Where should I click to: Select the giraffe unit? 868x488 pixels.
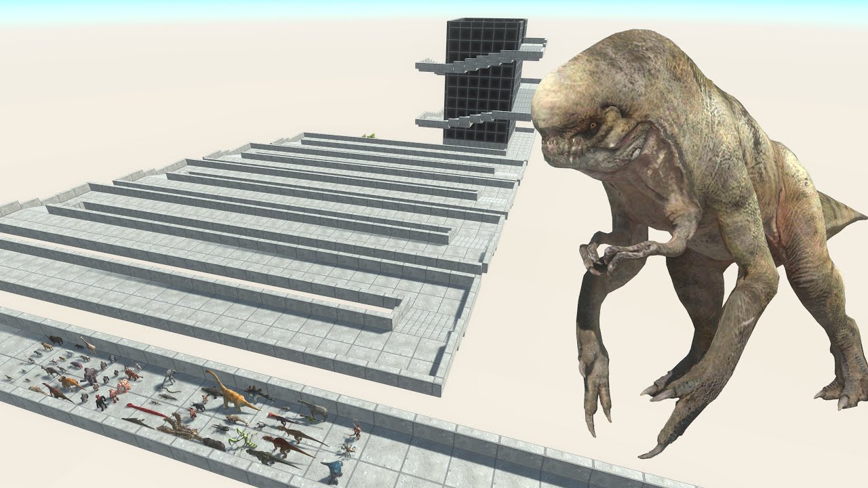tap(88, 345)
